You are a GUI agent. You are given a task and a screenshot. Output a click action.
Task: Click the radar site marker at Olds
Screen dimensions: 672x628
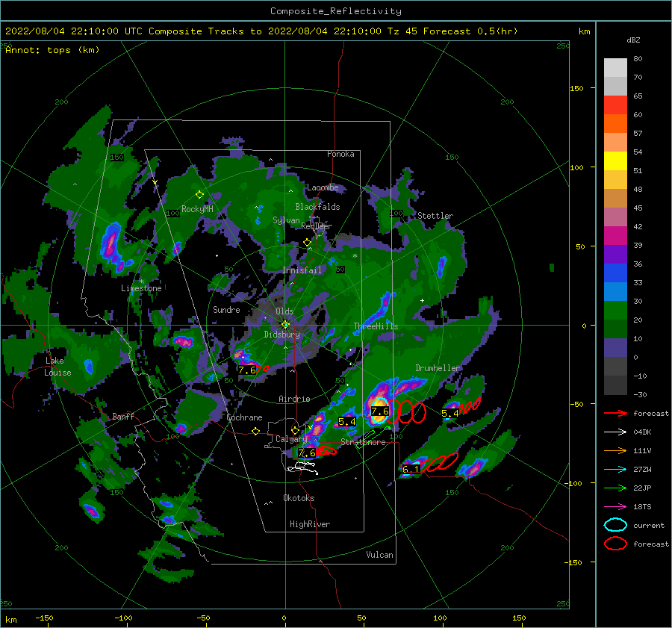tap(285, 325)
